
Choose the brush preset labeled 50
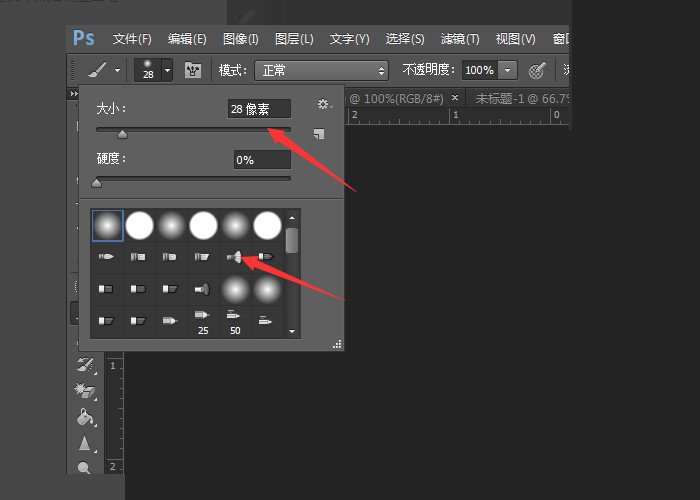pos(235,322)
